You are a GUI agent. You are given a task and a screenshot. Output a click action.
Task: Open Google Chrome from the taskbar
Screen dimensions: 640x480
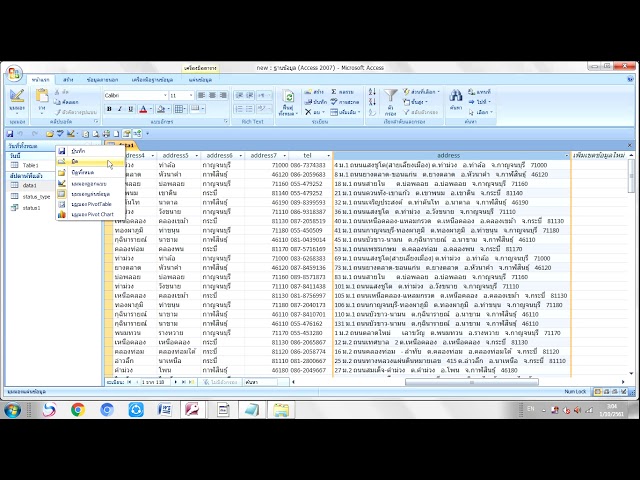(x=78, y=410)
